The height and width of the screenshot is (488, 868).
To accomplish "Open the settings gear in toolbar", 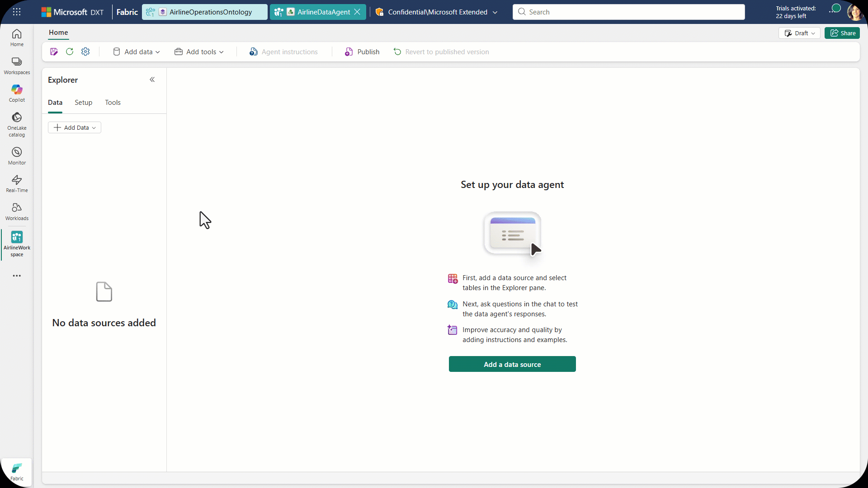I will (x=85, y=52).
